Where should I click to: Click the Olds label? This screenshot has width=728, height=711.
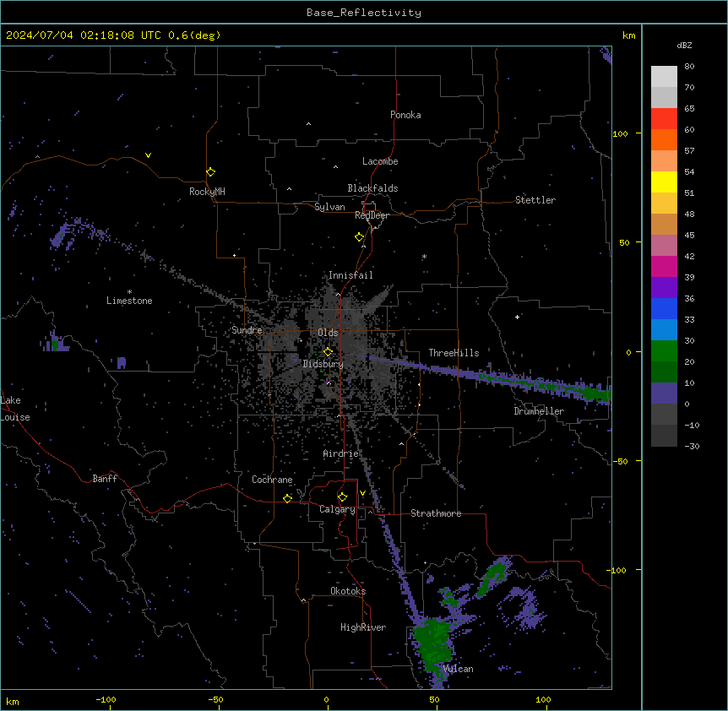point(328,333)
